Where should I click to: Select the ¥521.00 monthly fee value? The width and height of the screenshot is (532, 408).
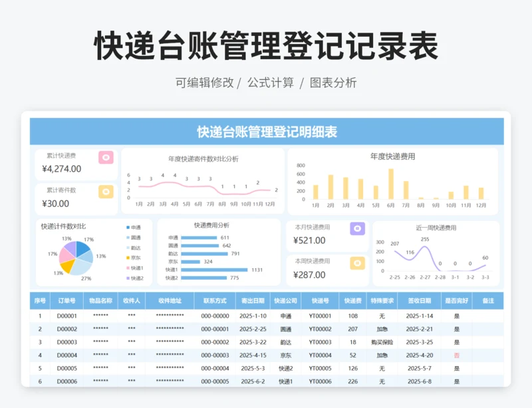(309, 240)
